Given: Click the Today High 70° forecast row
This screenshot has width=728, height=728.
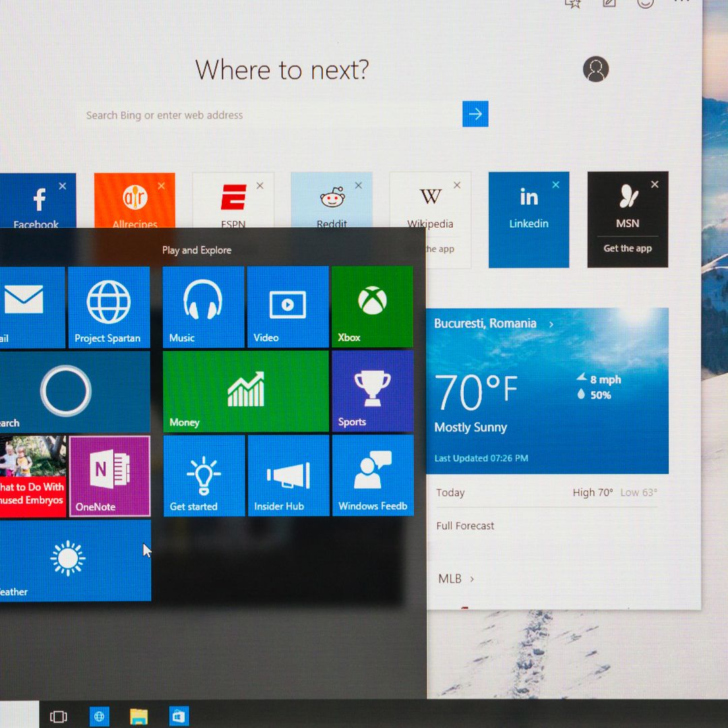Looking at the screenshot, I should 547,493.
